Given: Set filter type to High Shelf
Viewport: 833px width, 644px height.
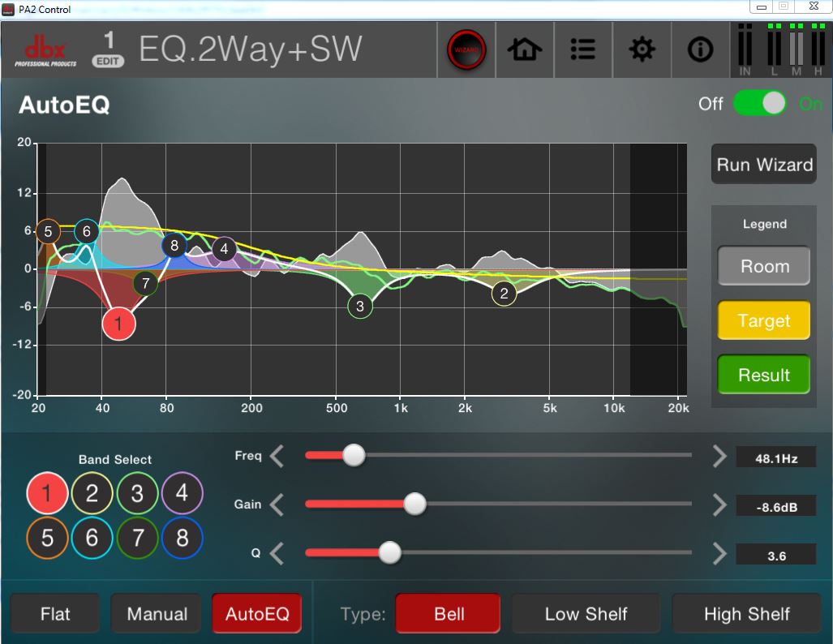Looking at the screenshot, I should click(x=746, y=614).
